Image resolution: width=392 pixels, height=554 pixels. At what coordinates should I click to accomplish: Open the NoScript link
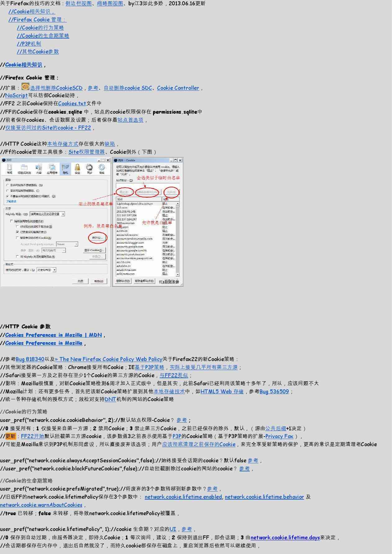(16, 95)
